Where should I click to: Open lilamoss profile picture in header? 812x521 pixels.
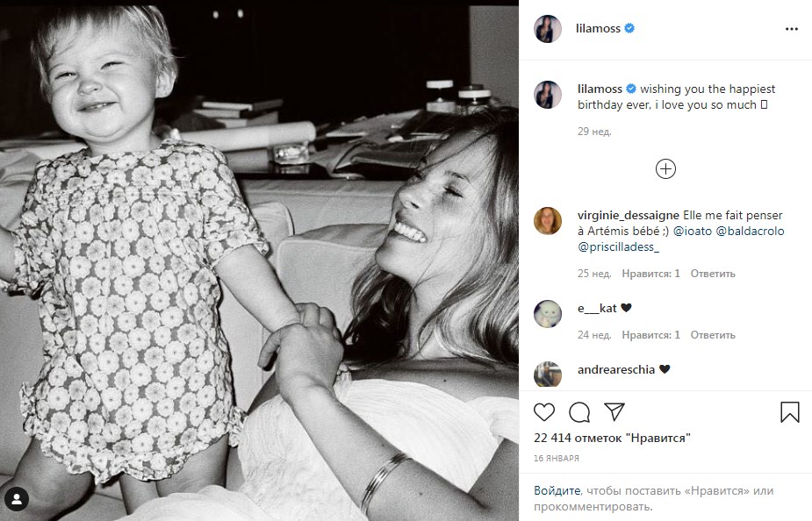click(548, 29)
